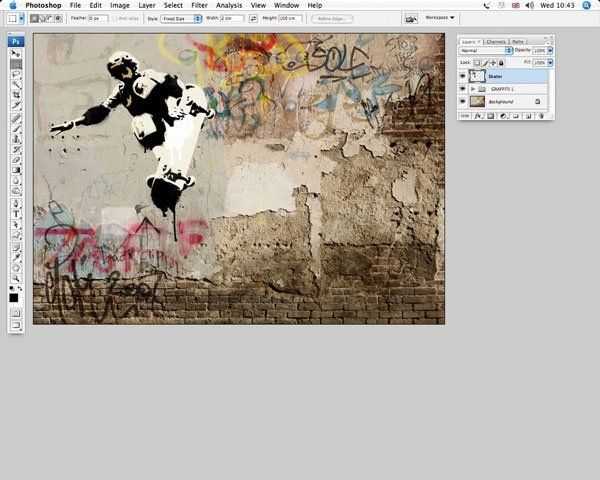Click the Go to Bridge icon
The image size is (600, 480).
[x=411, y=18]
